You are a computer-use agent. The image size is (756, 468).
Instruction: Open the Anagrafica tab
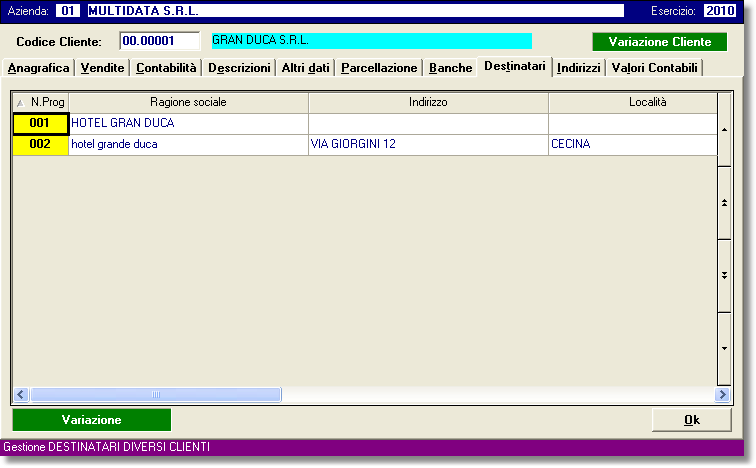pyautogui.click(x=39, y=68)
